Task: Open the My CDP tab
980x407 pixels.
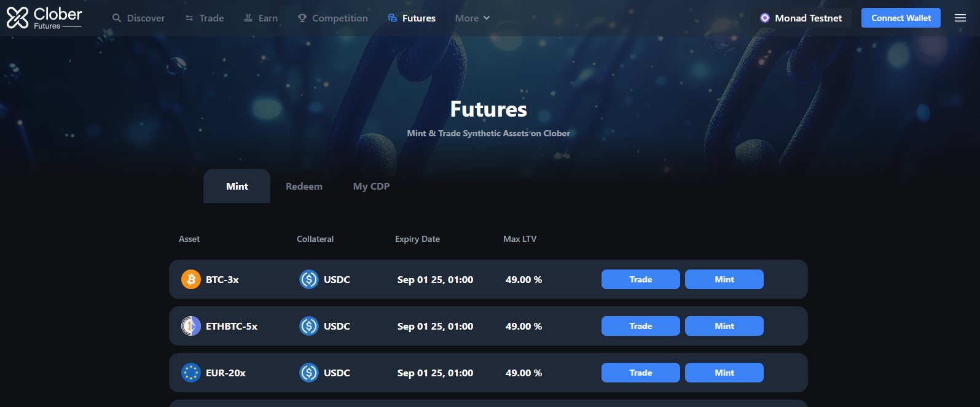Action: [371, 186]
